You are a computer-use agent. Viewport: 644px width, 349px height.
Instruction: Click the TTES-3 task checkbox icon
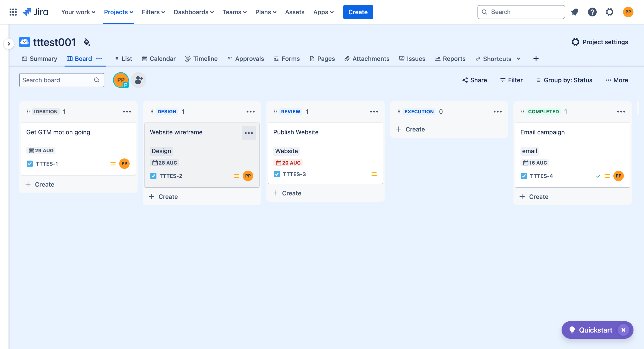(277, 174)
